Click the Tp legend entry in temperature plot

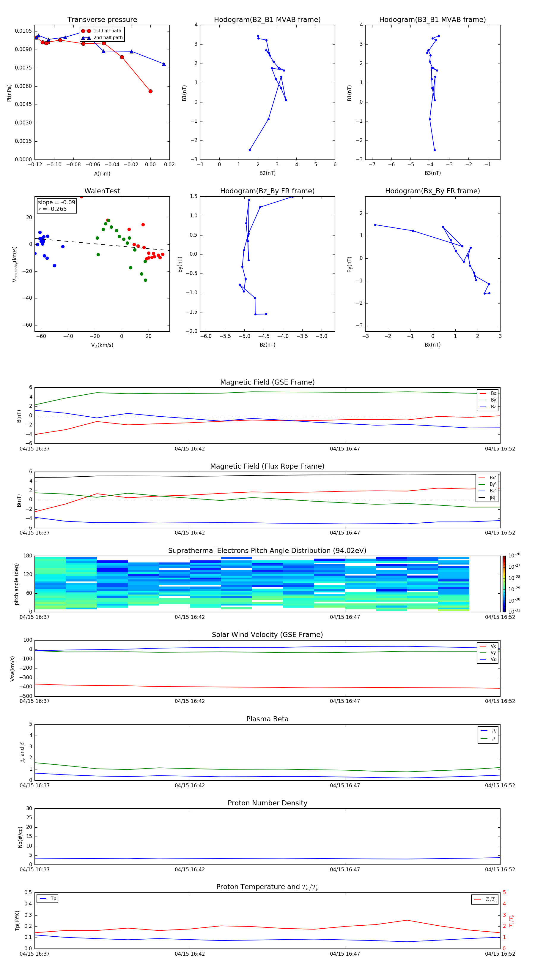pyautogui.click(x=48, y=899)
